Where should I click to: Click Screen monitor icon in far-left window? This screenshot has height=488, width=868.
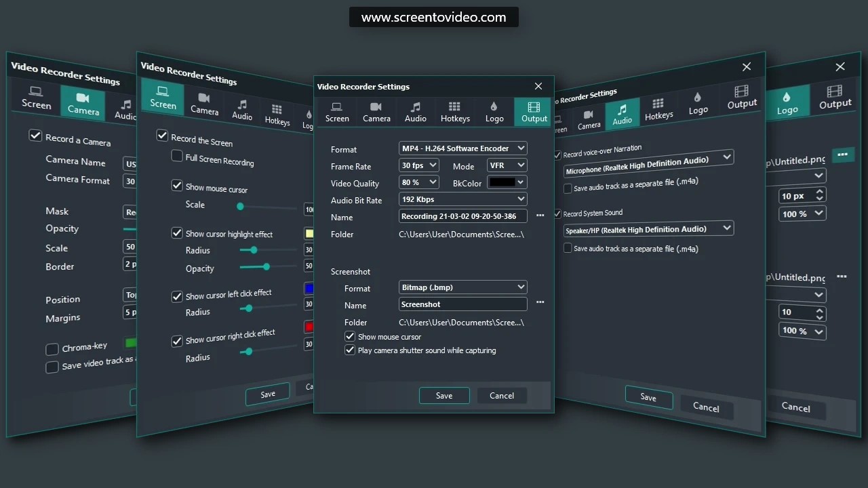[x=36, y=91]
